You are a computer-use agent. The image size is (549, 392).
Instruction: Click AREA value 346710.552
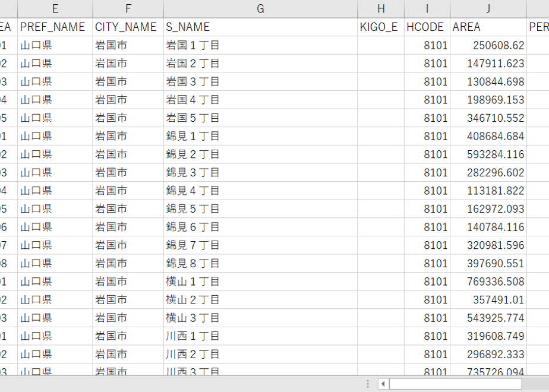click(488, 118)
